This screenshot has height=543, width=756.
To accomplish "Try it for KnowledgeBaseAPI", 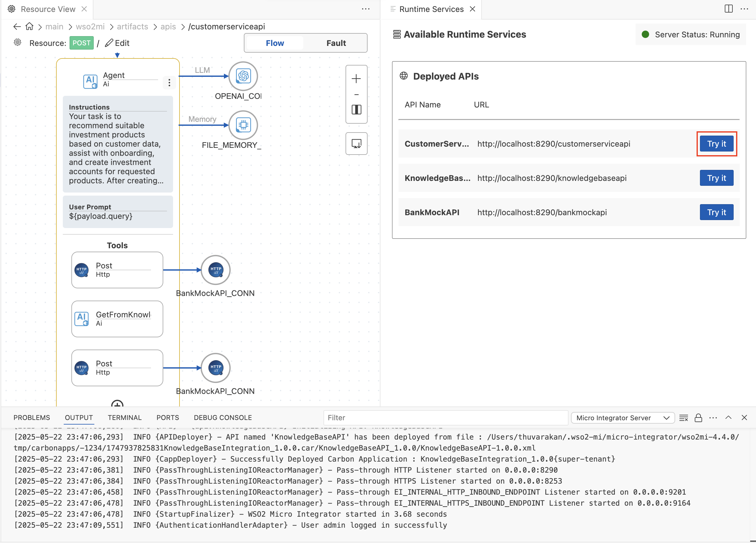I will click(716, 178).
